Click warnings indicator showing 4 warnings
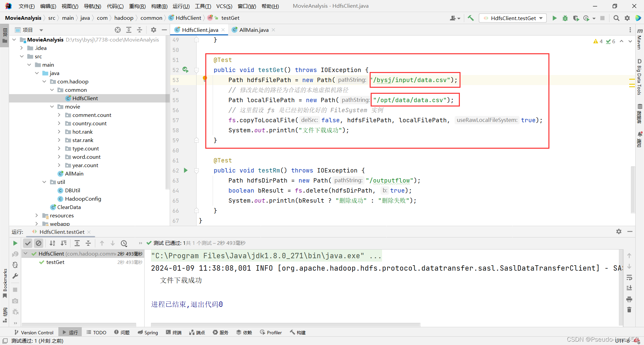Viewport: 644px width, 345px height. 598,41
